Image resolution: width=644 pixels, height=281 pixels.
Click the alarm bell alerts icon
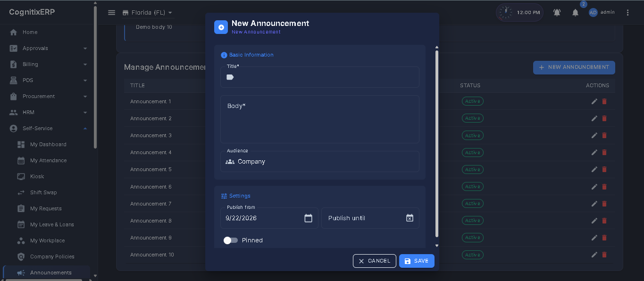coord(557,13)
